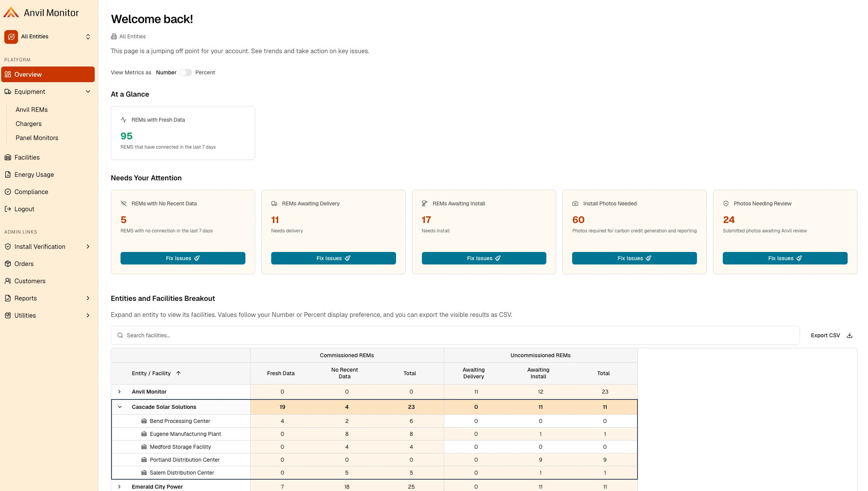
Task: Click the Cascade Solar Solutions entity name
Action: (164, 407)
